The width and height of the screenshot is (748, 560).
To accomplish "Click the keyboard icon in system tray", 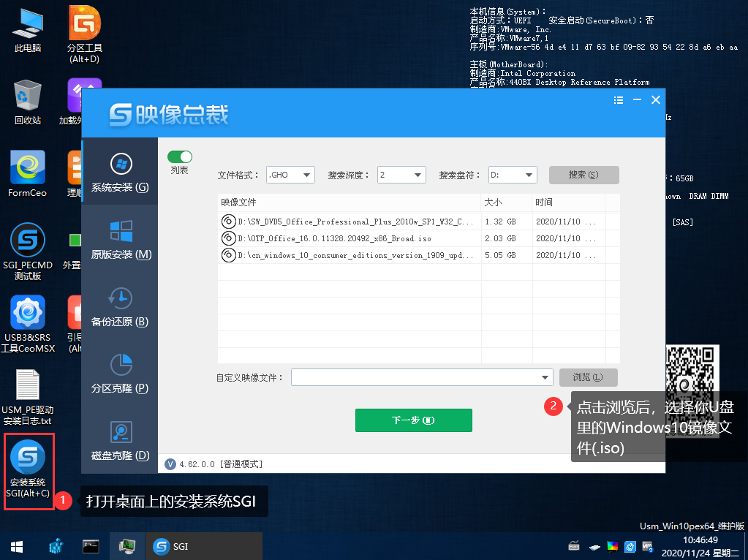I will (x=574, y=546).
